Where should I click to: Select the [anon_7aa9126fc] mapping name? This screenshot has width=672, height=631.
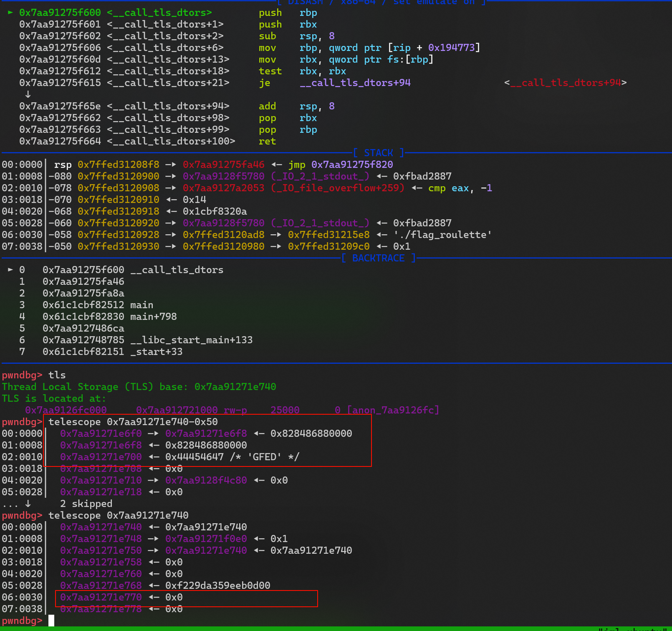pyautogui.click(x=393, y=411)
